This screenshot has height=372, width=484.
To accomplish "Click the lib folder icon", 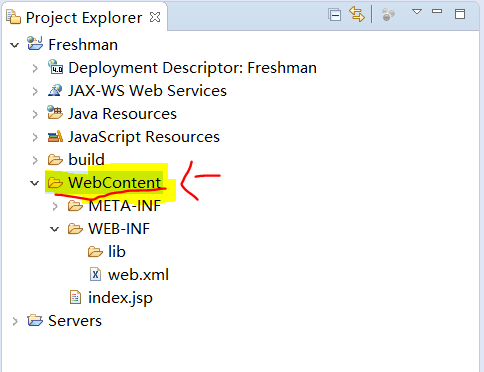I will (95, 252).
